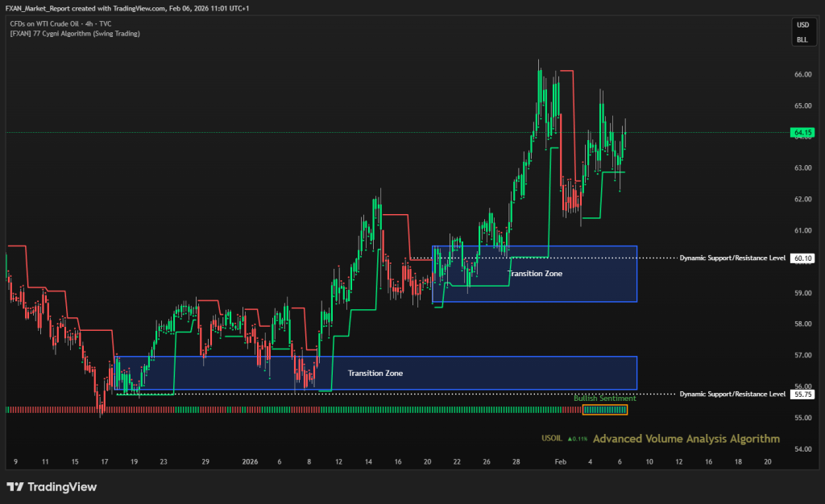Viewport: 825px width, 504px height.
Task: Click the TradingView logo at bottom left
Action: (x=52, y=486)
